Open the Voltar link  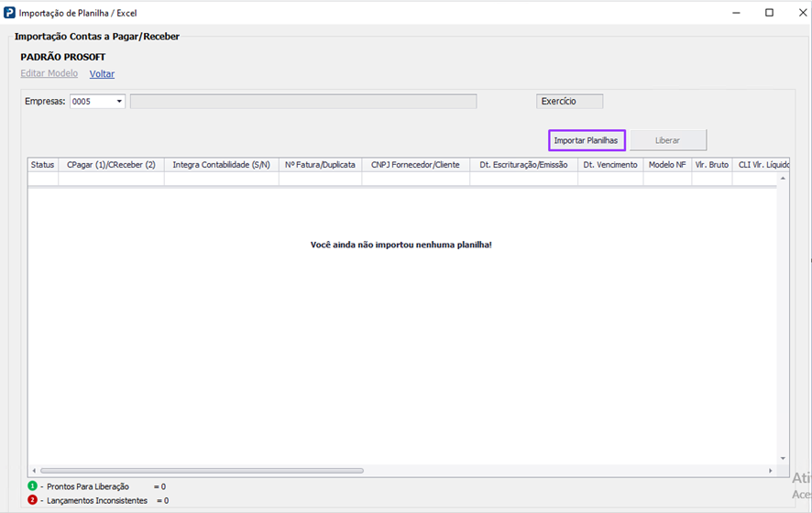click(102, 74)
